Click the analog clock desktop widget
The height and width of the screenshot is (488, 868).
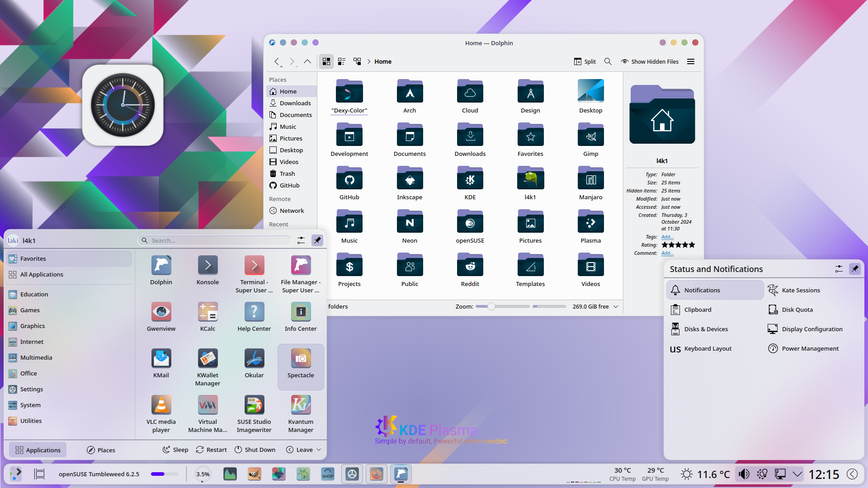(123, 105)
